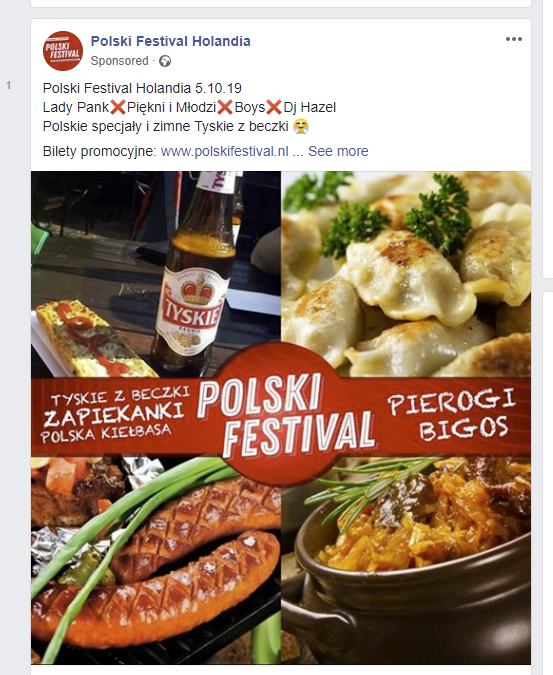Click red X emoji after Lady Pank

(x=118, y=107)
